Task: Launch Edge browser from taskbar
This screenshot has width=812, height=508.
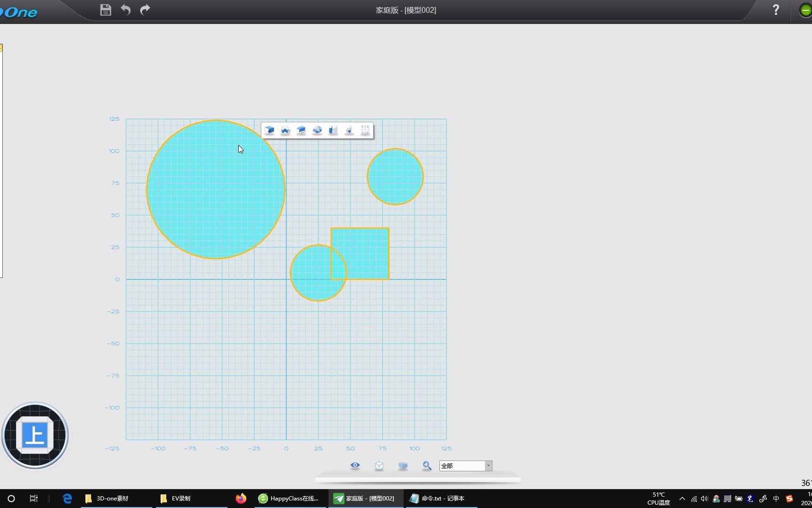Action: [67, 499]
